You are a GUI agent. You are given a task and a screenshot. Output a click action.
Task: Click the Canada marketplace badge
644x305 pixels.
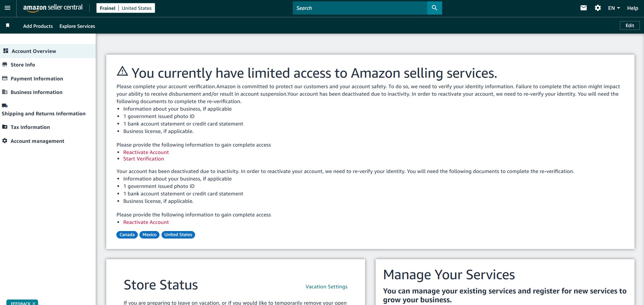(x=127, y=235)
